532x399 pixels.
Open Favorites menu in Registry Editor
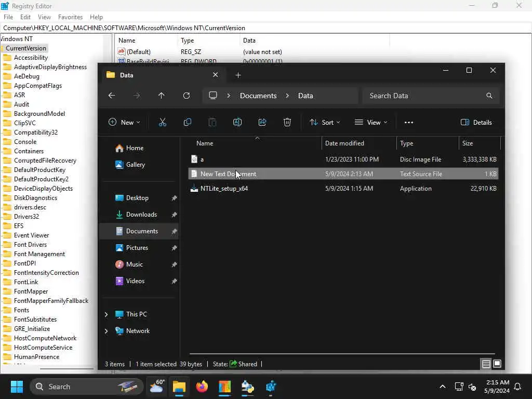70,17
